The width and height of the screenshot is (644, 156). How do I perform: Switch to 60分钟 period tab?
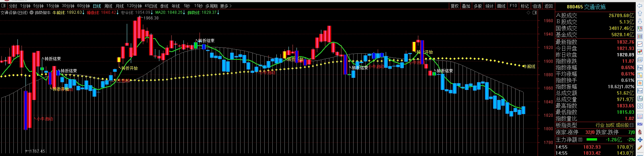tap(84, 6)
